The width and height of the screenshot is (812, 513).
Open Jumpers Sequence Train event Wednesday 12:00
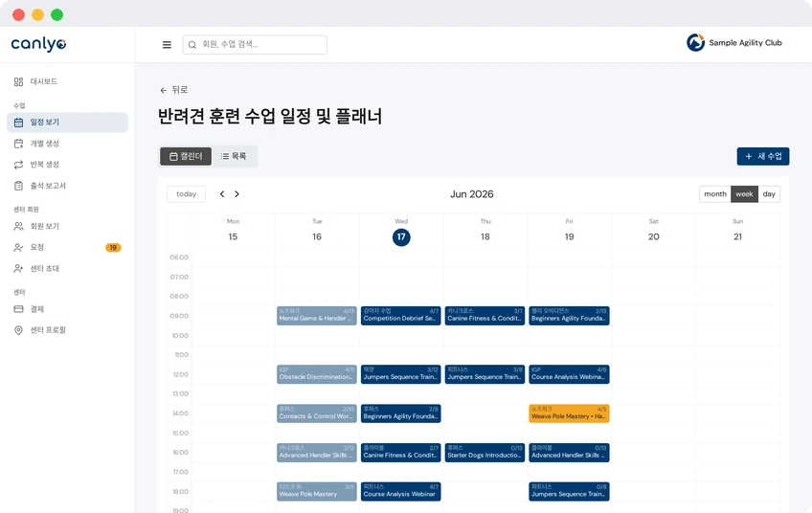(401, 374)
